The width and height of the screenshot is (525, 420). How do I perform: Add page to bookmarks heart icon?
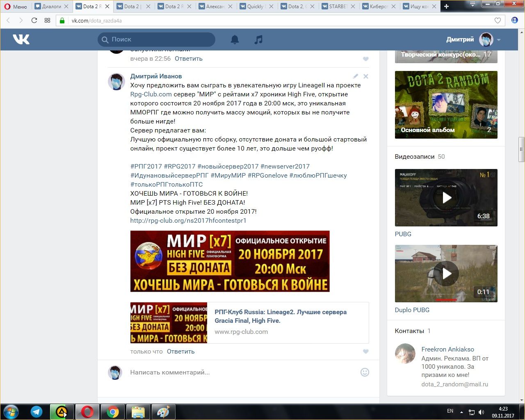(498, 21)
